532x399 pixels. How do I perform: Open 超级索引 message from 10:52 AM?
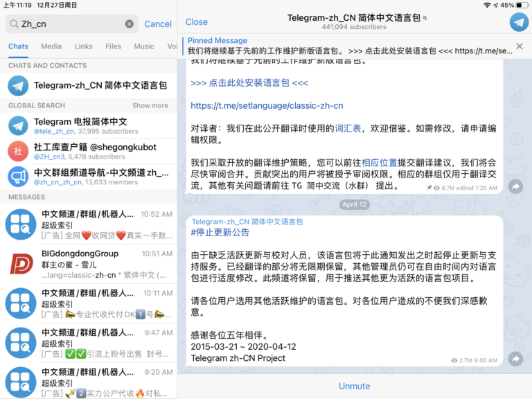click(89, 224)
